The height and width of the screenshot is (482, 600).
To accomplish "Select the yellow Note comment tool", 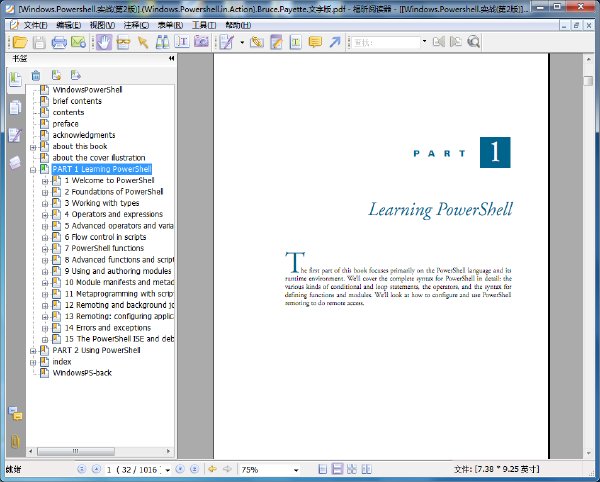I will coord(315,42).
